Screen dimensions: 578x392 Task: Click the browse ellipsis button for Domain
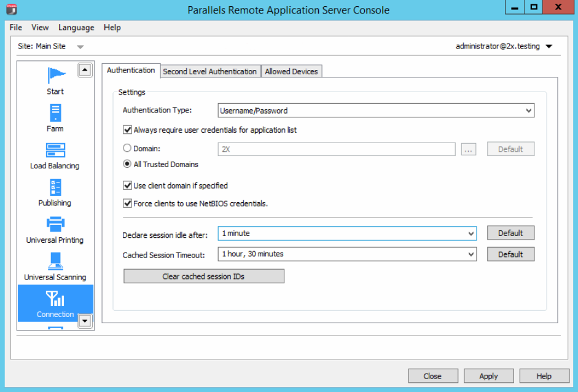click(469, 149)
